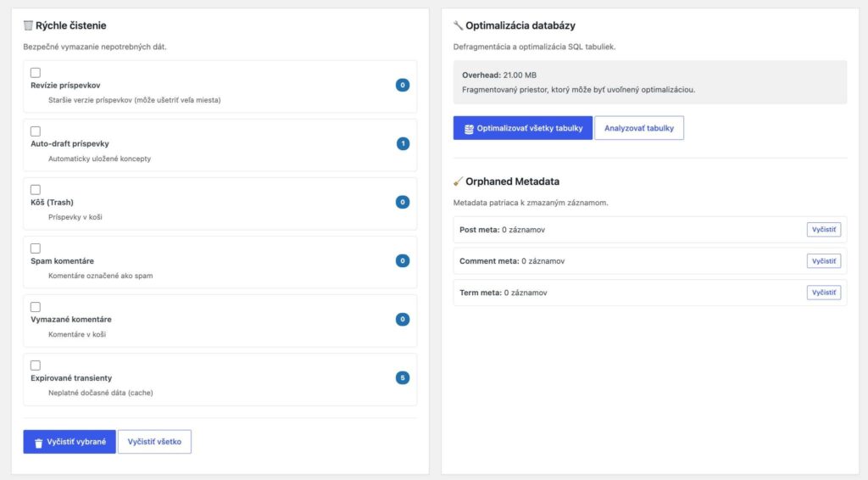Image resolution: width=868 pixels, height=480 pixels.
Task: Check the Expirované transienty checkbox
Action: (x=36, y=366)
